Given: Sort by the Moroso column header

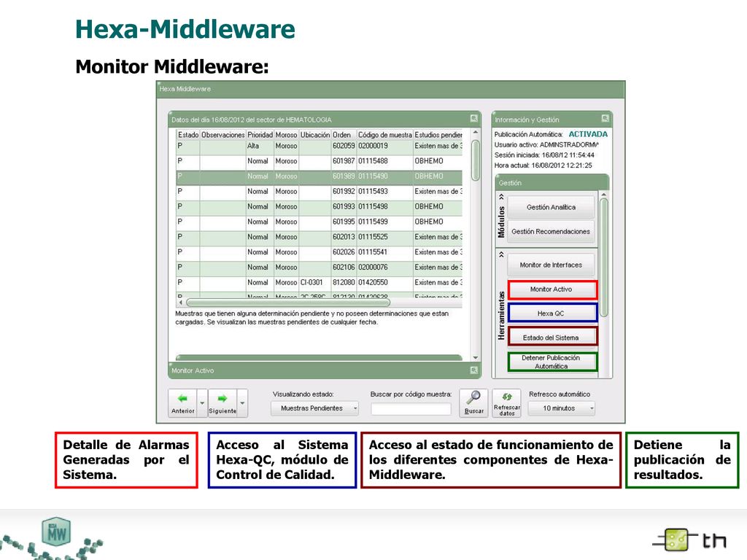Looking at the screenshot, I should click(x=286, y=135).
